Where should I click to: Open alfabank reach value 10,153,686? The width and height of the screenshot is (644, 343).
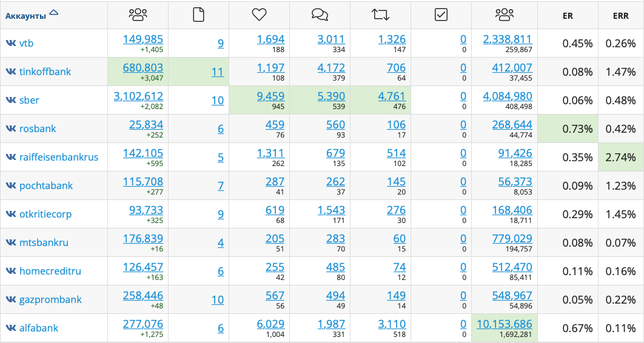[505, 324]
